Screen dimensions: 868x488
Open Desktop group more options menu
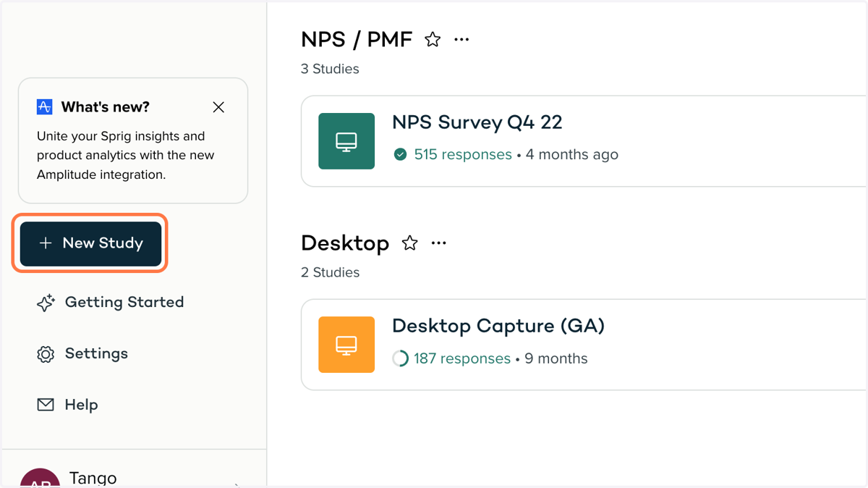[x=438, y=243]
